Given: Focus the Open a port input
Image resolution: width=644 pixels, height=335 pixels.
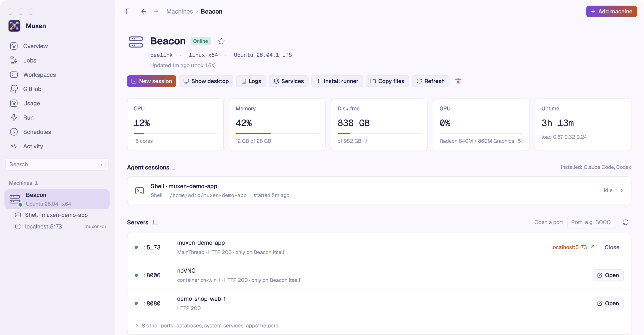Looking at the screenshot, I should 591,222.
